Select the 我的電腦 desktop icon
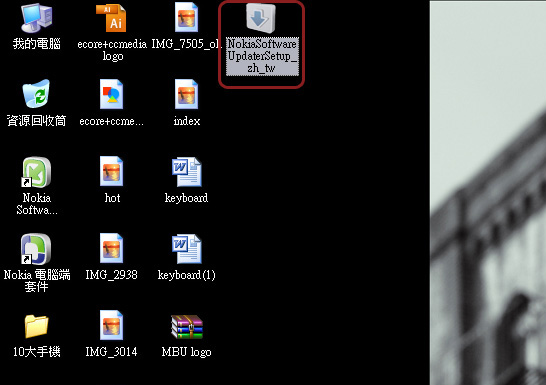546x385 pixels. tap(36, 17)
